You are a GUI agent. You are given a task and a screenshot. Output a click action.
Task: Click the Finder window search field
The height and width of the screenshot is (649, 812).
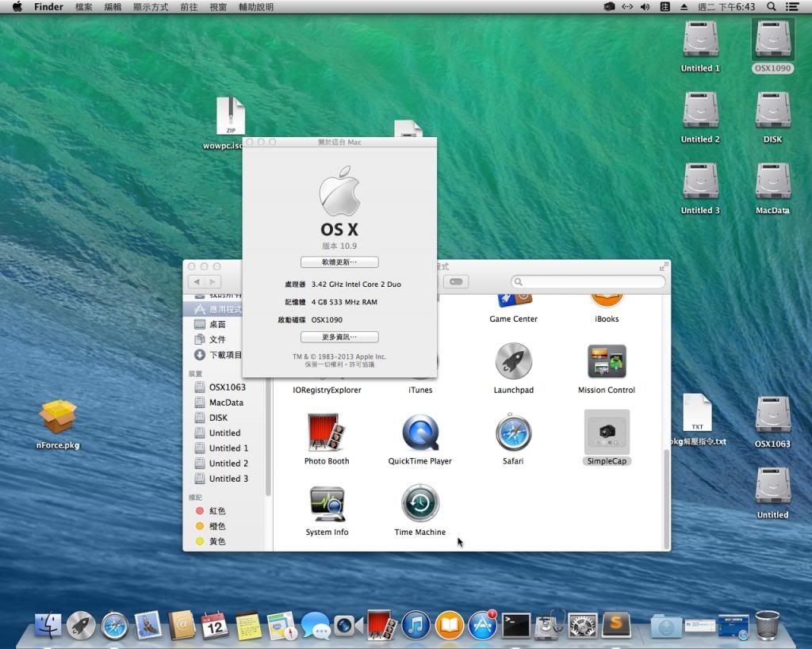click(588, 281)
